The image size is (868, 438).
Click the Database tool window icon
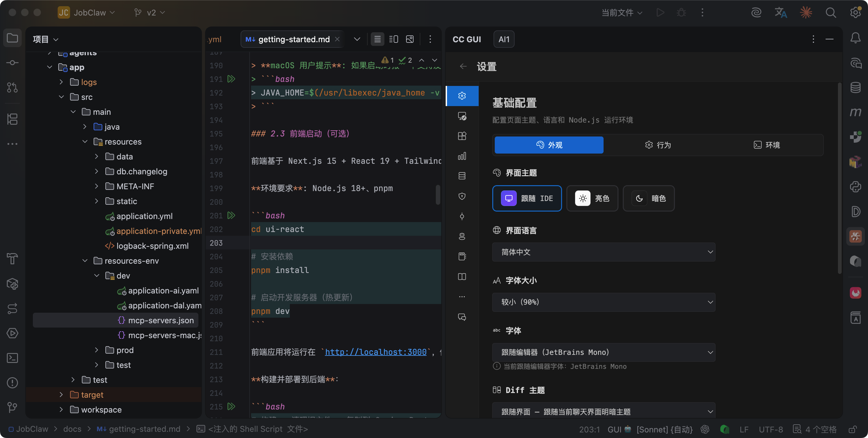tap(855, 88)
